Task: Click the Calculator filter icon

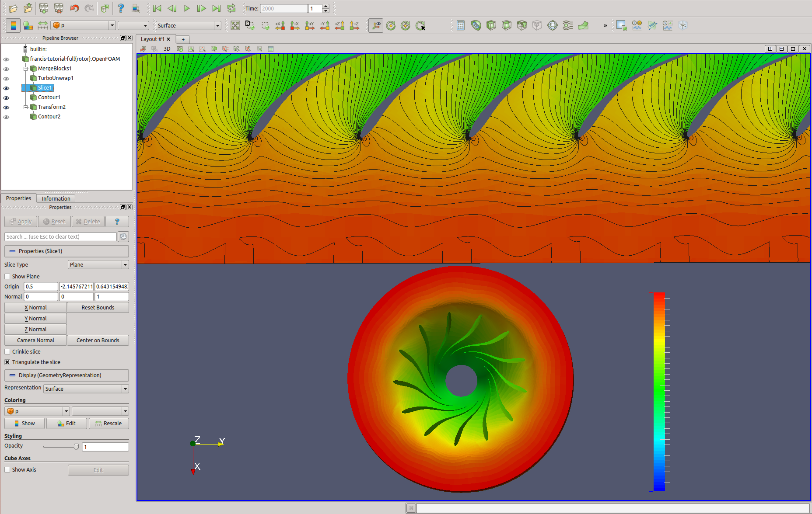Action: click(460, 25)
